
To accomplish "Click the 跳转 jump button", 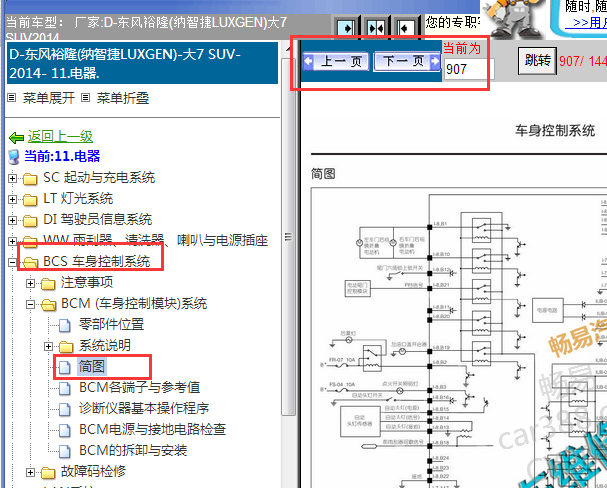I will point(537,60).
